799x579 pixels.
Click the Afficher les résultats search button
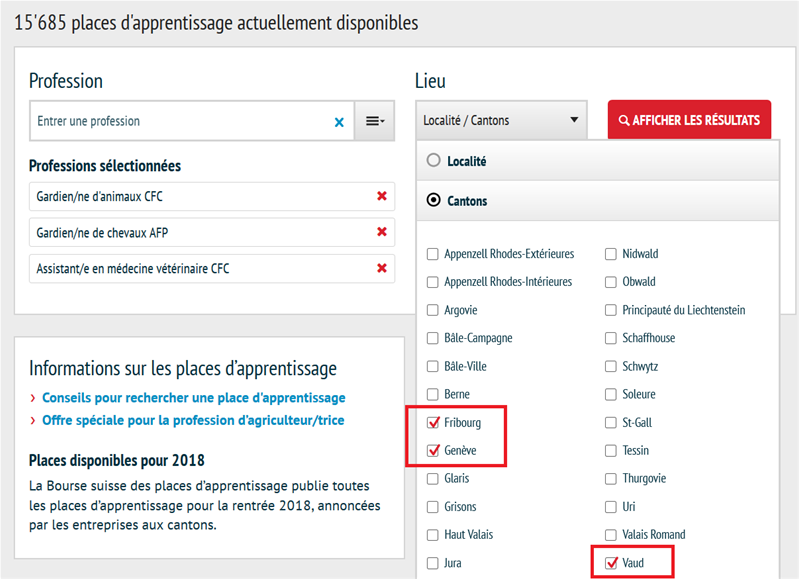pos(689,121)
